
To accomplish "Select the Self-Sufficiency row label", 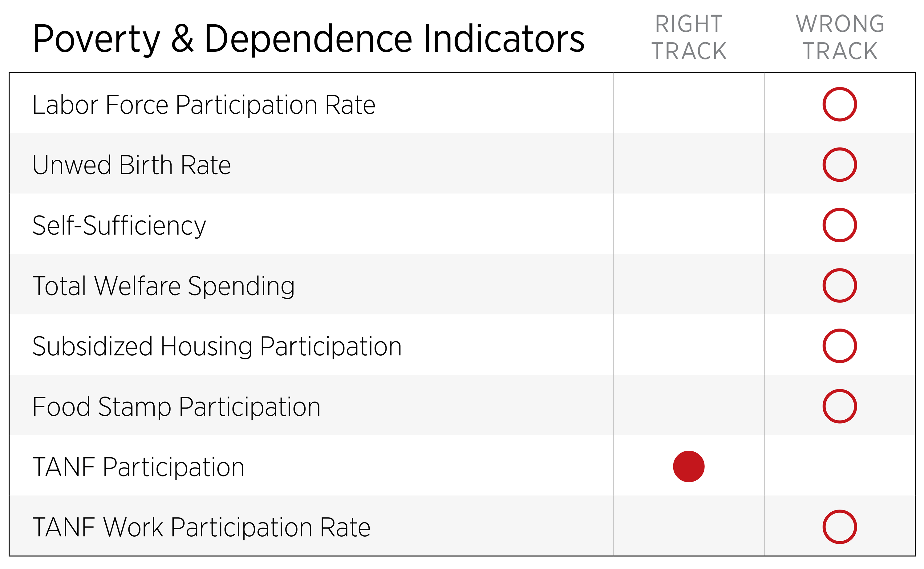I will 119,225.
